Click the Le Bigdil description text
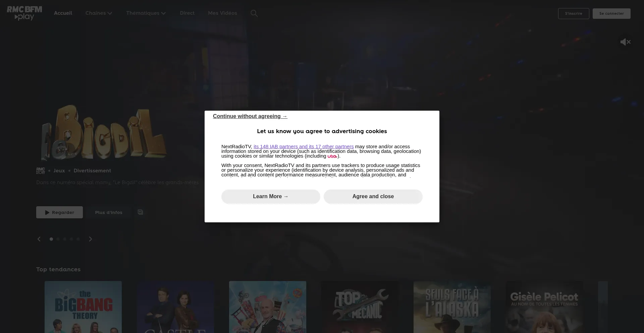This screenshot has width=644, height=333. pyautogui.click(x=117, y=182)
